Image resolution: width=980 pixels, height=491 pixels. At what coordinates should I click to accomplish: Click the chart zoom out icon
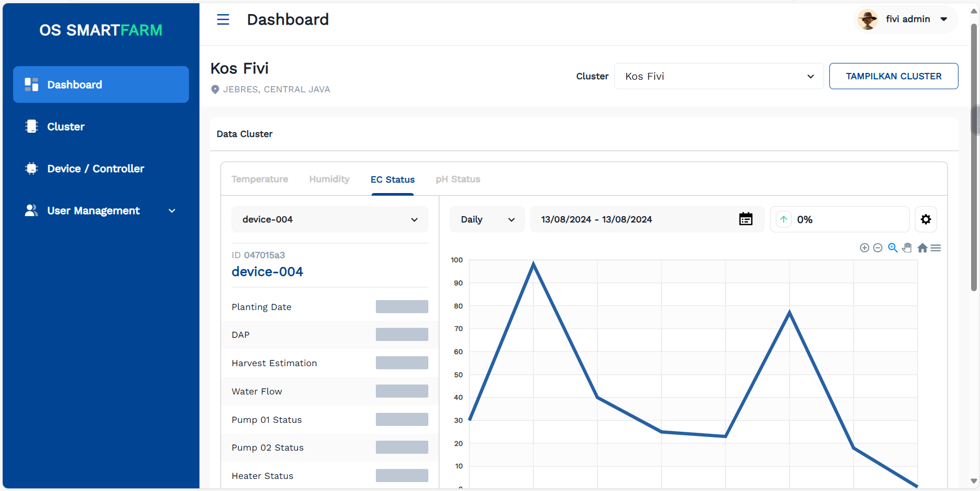pyautogui.click(x=878, y=248)
